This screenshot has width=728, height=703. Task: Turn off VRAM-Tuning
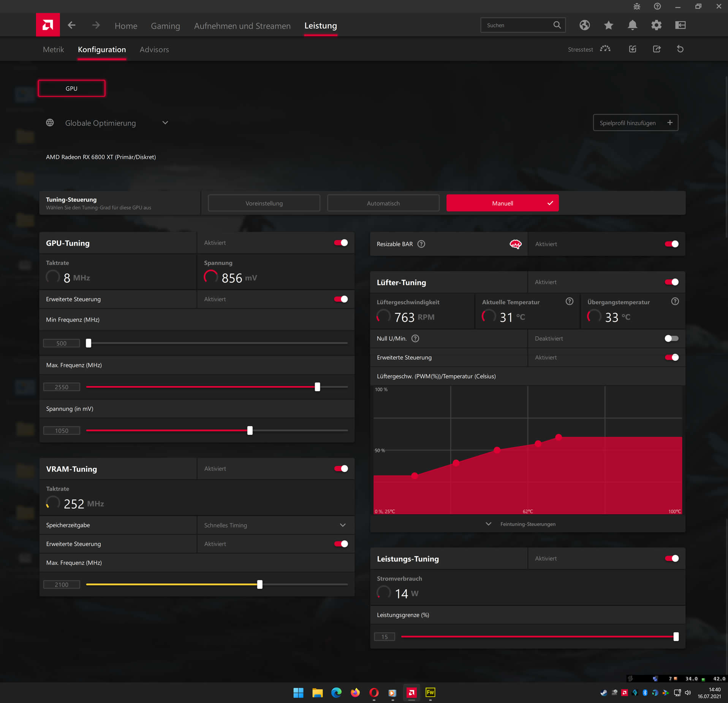pos(340,468)
